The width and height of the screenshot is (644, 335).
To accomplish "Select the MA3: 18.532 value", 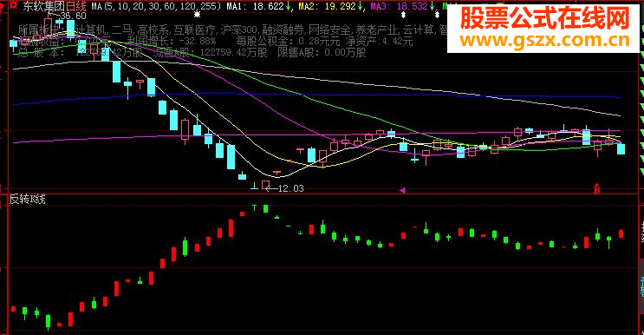I will click(399, 6).
